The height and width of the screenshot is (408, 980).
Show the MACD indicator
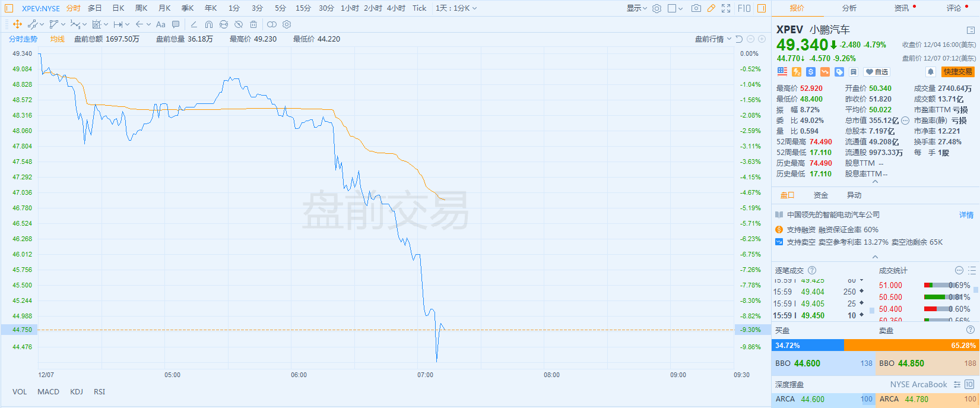tap(48, 392)
